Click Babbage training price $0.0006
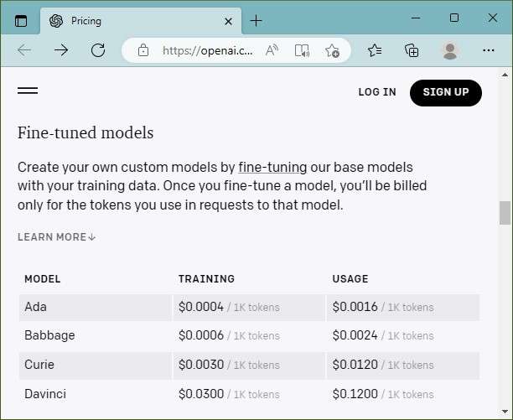Viewport: 513px width, 420px height. point(201,335)
